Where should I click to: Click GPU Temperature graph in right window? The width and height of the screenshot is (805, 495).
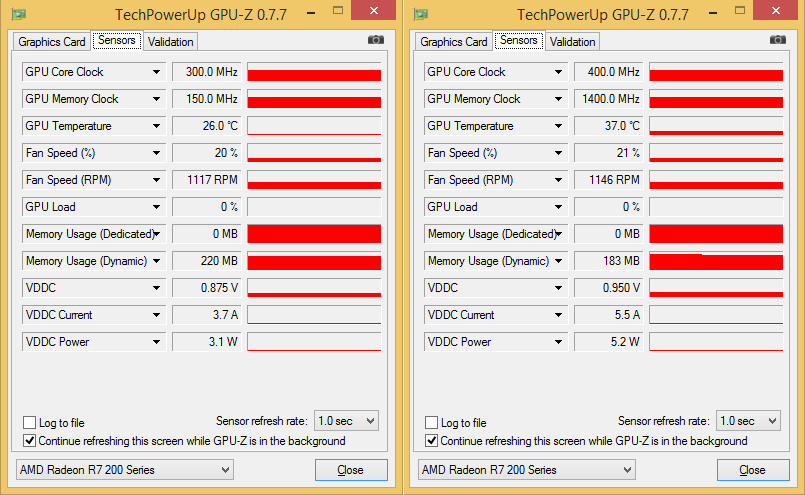[716, 126]
